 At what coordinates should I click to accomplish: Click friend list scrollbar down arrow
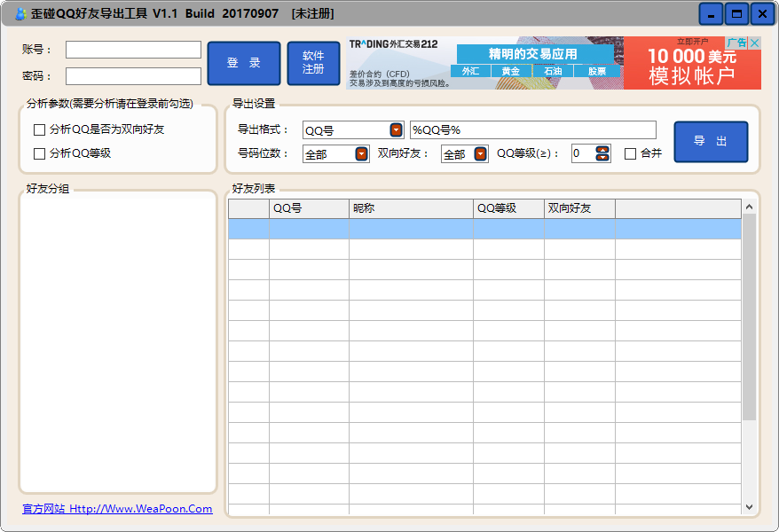pos(749,507)
